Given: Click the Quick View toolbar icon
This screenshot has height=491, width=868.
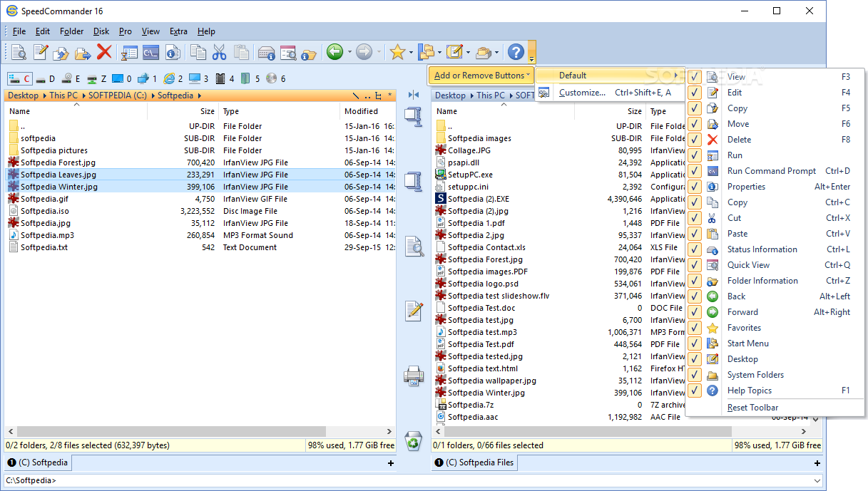Looking at the screenshot, I should coord(287,52).
